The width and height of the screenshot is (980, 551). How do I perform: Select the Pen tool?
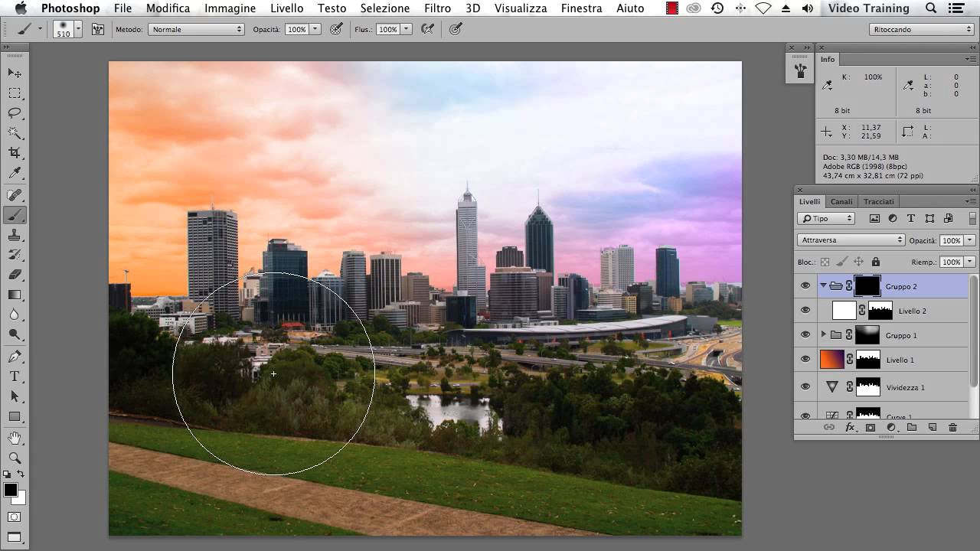pos(15,357)
